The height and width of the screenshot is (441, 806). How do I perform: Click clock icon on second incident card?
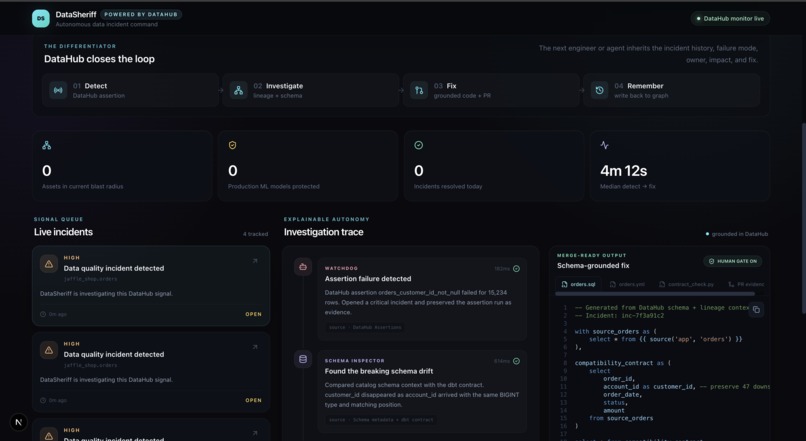43,400
